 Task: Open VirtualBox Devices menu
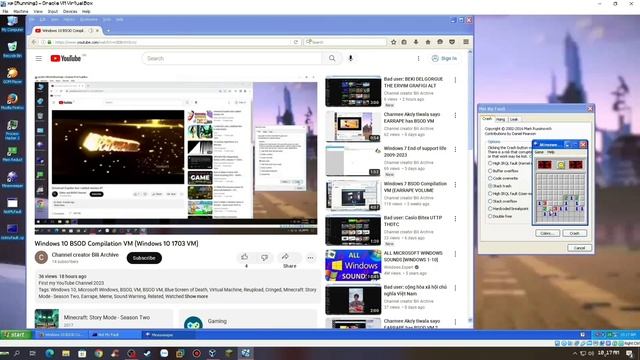click(x=70, y=11)
